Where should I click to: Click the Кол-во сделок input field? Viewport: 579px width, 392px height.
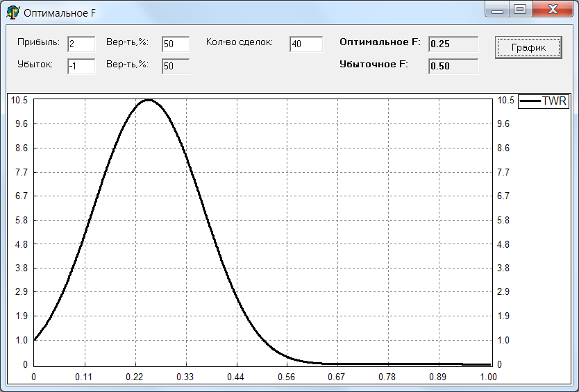(306, 44)
